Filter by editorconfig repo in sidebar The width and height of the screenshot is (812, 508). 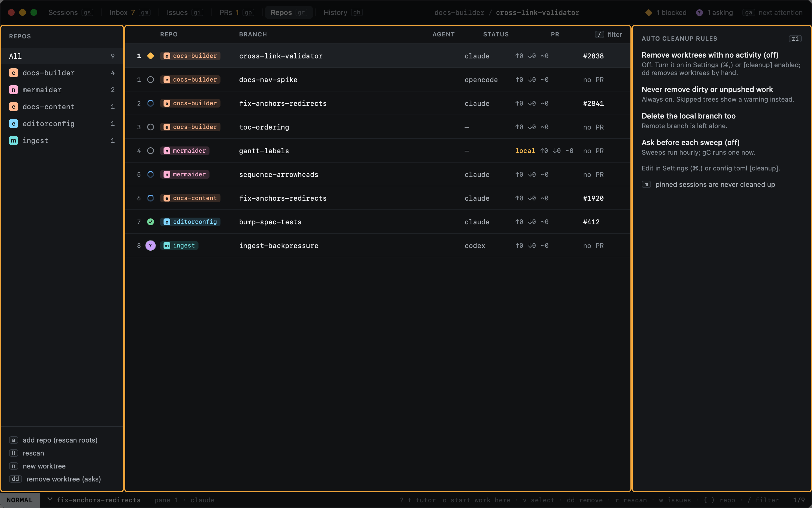[62, 124]
